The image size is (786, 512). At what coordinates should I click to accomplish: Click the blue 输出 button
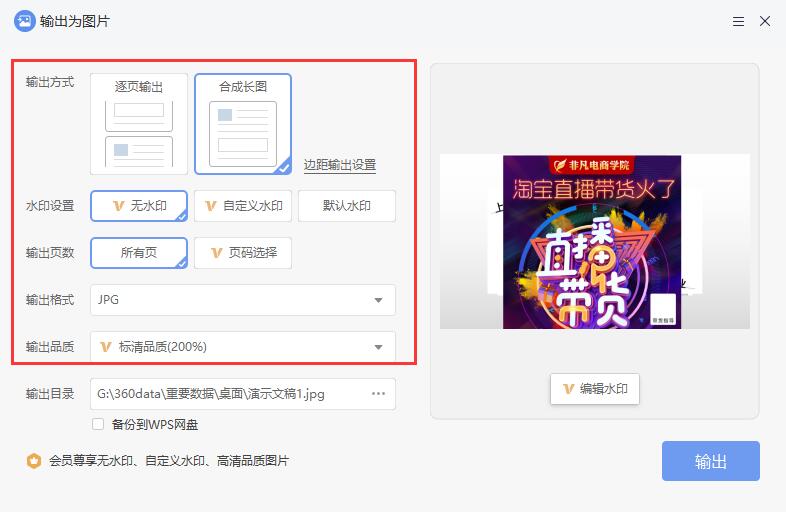711,461
